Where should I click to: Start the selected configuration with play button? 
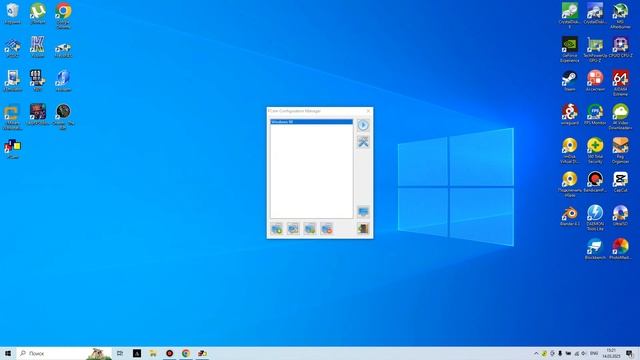pyautogui.click(x=363, y=125)
